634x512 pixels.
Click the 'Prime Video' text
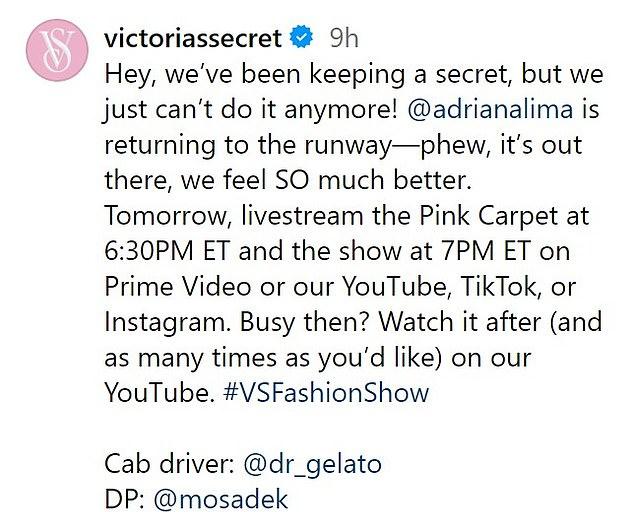[178, 287]
